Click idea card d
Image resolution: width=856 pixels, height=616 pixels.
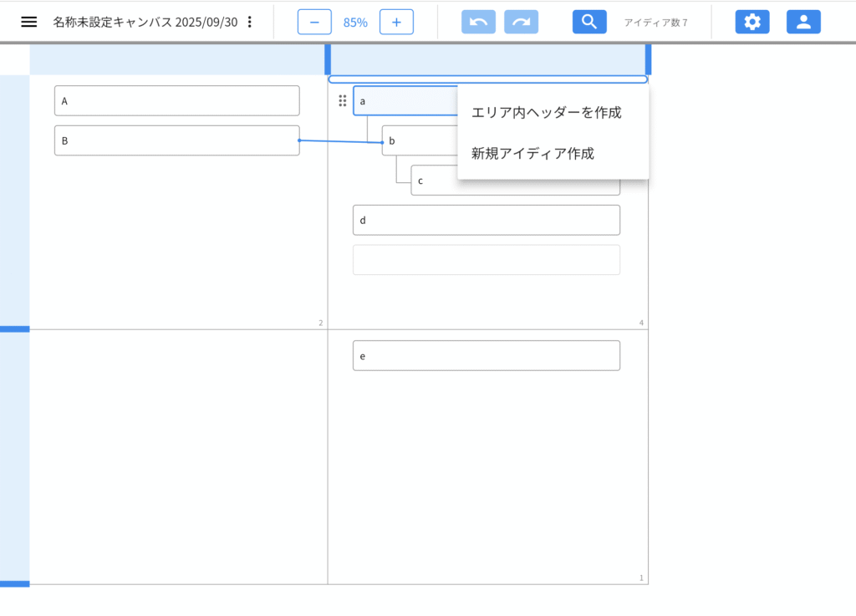(x=486, y=220)
